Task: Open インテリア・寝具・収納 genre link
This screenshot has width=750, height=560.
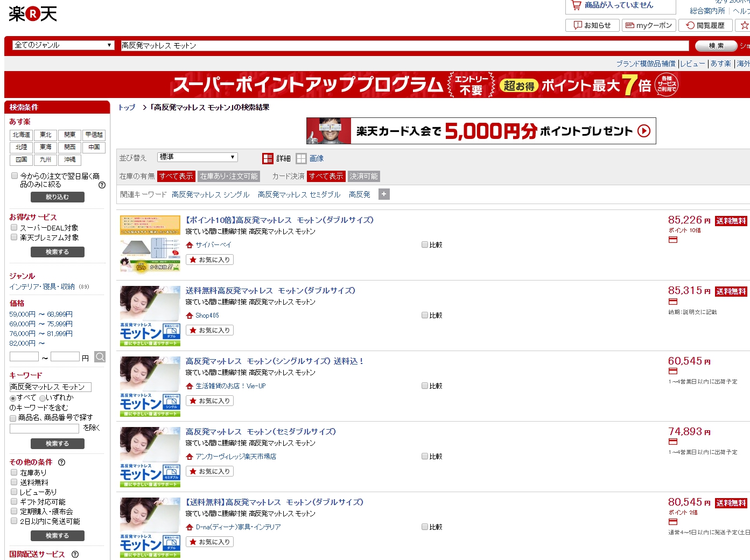Action: tap(42, 286)
